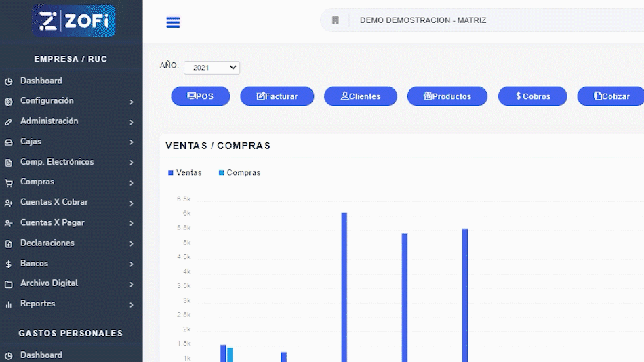This screenshot has width=644, height=362.
Task: Open the Comp. Electrónicos menu item
Action: 57,162
